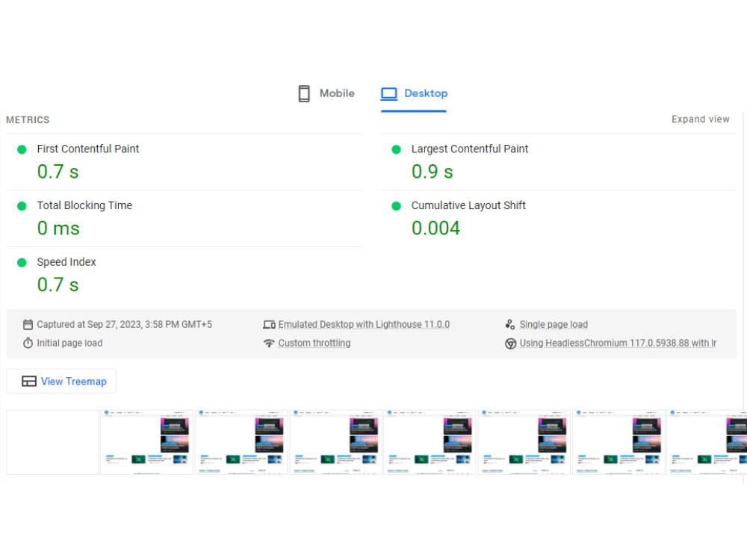Click Expand view in metrics
This screenshot has height=560, width=747.
point(701,119)
